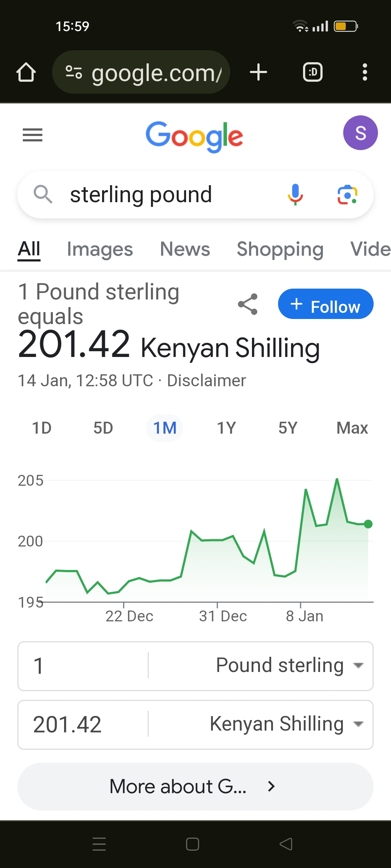Select the 1D chart range
391x868 pixels.
pos(42,428)
